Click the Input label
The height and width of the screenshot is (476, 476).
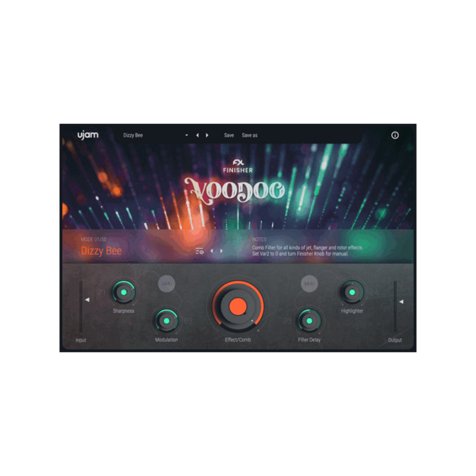coord(81,340)
